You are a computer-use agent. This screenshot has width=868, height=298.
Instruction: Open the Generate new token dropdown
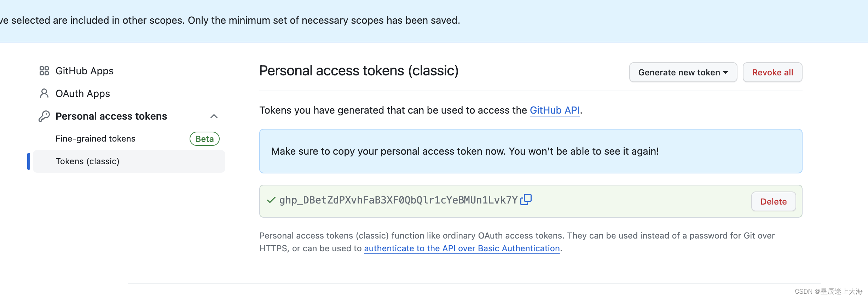point(683,72)
